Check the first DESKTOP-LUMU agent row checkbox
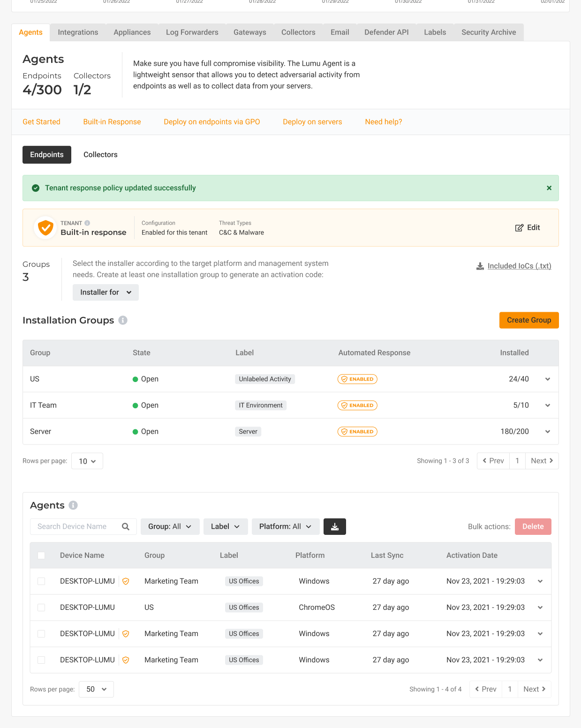This screenshot has width=581, height=728. pos(41,581)
